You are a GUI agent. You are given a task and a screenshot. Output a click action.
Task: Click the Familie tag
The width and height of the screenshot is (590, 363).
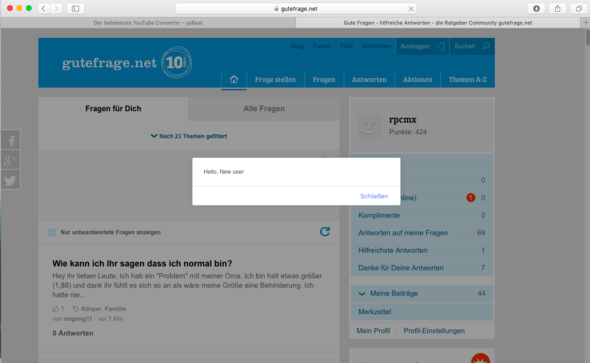point(115,309)
